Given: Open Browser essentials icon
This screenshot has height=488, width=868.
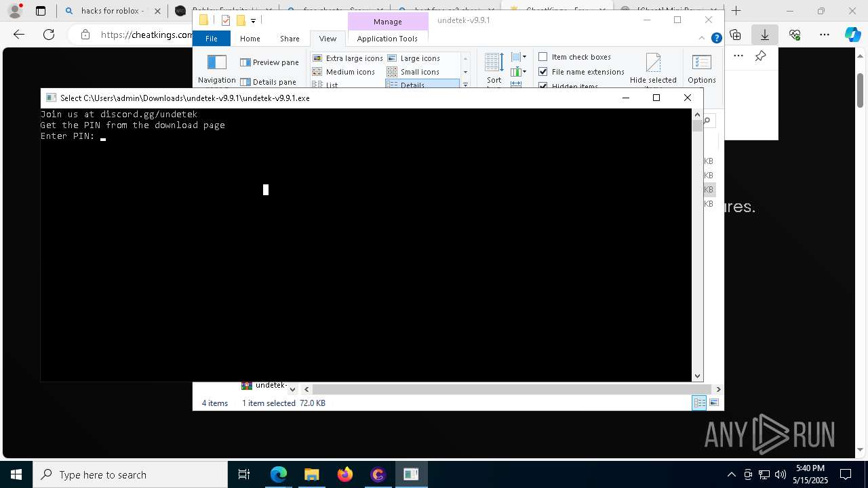Looking at the screenshot, I should coord(795,35).
